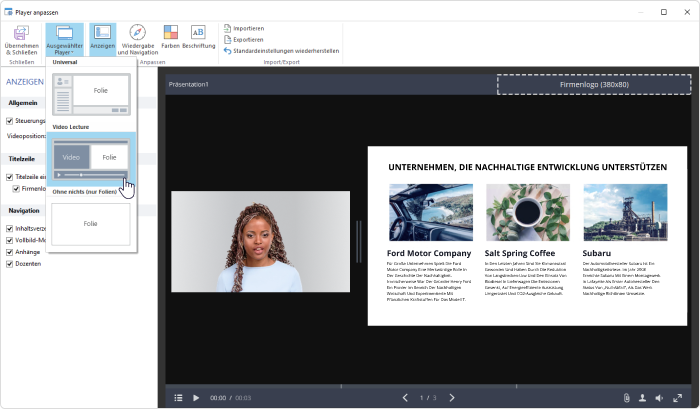The width and height of the screenshot is (700, 409).
Task: Click the ANZEIGEN panel title
Action: 25,82
